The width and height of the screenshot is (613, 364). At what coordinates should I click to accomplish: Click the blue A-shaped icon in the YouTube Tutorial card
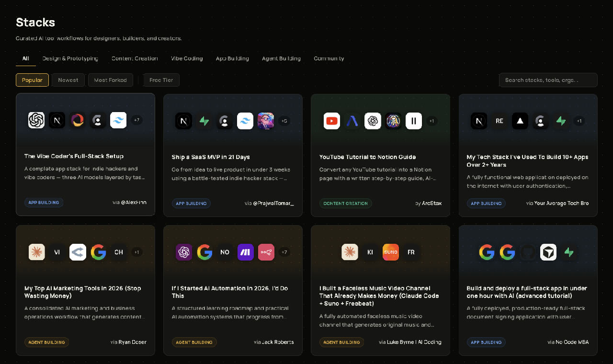[352, 121]
